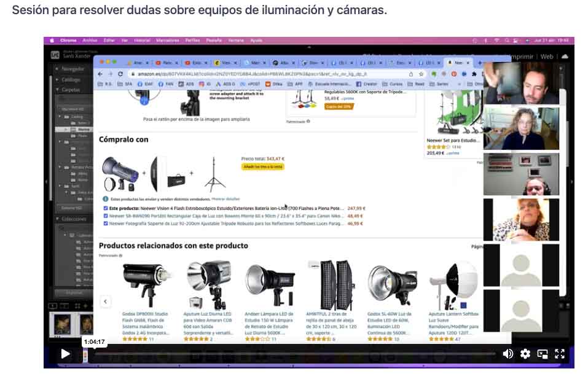Click Chrome's forward arrow

click(x=110, y=74)
